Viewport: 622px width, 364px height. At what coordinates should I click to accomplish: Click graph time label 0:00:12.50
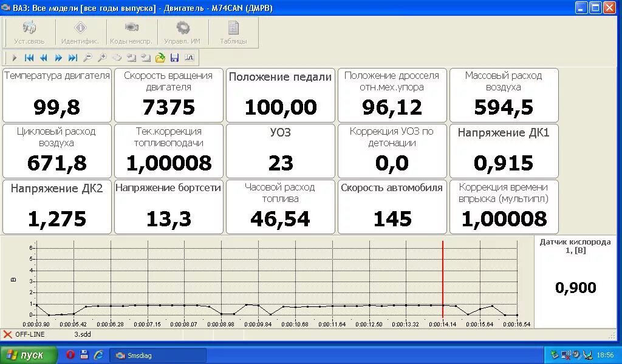pyautogui.click(x=369, y=324)
